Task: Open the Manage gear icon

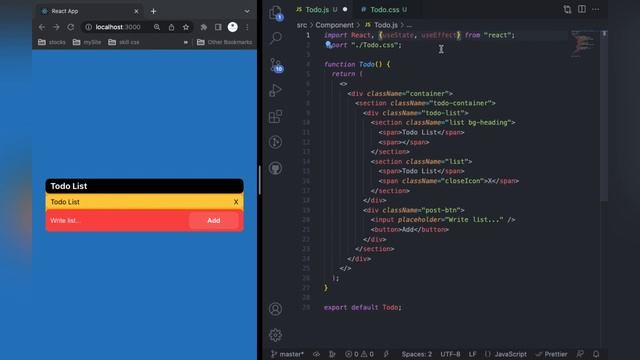Action: click(x=276, y=335)
